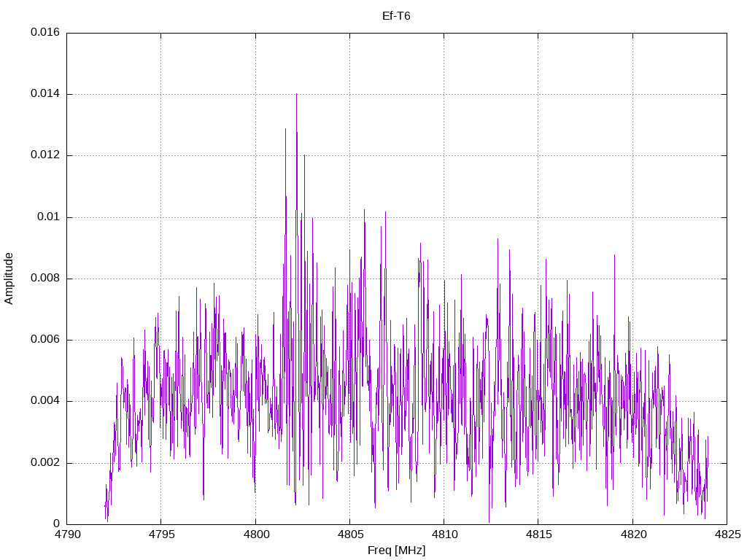Click the Amplitude y-axis label

click(9, 279)
